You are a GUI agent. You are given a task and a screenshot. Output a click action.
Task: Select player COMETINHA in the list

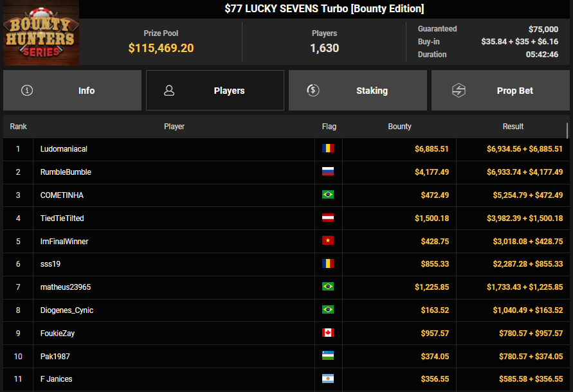pos(62,195)
